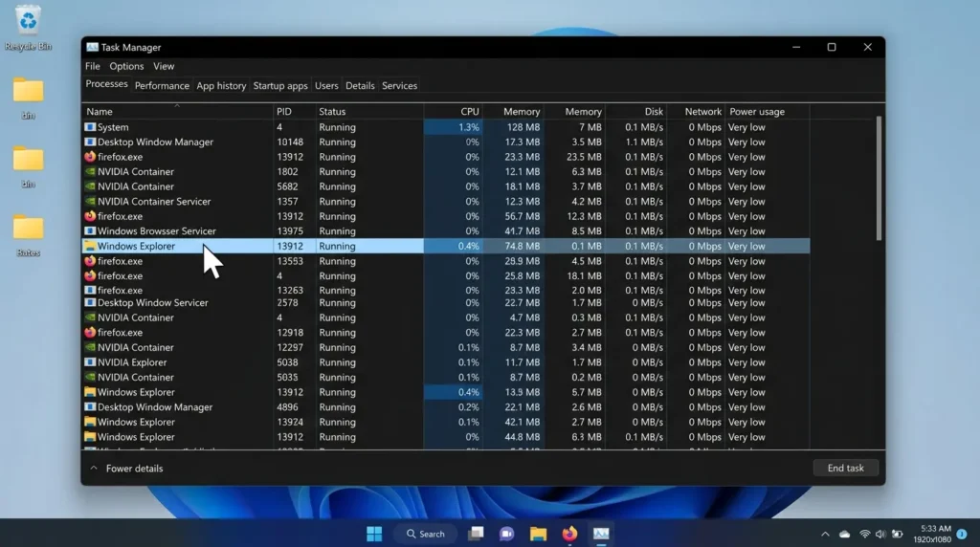Screen dimensions: 980x547
Task: Select Windows Explorer row using 44.8 MB
Action: 446,437
